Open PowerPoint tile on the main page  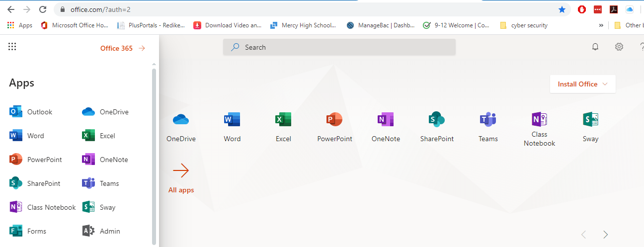[334, 128]
